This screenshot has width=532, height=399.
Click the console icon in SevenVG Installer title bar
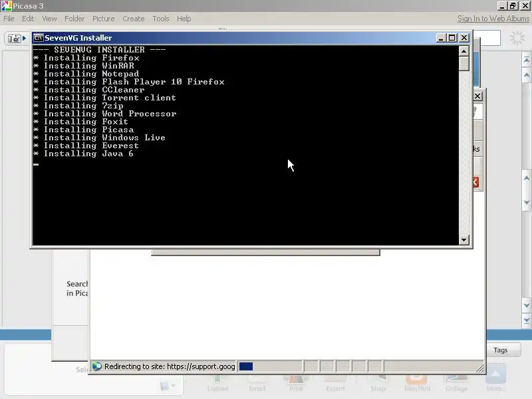[x=39, y=38]
